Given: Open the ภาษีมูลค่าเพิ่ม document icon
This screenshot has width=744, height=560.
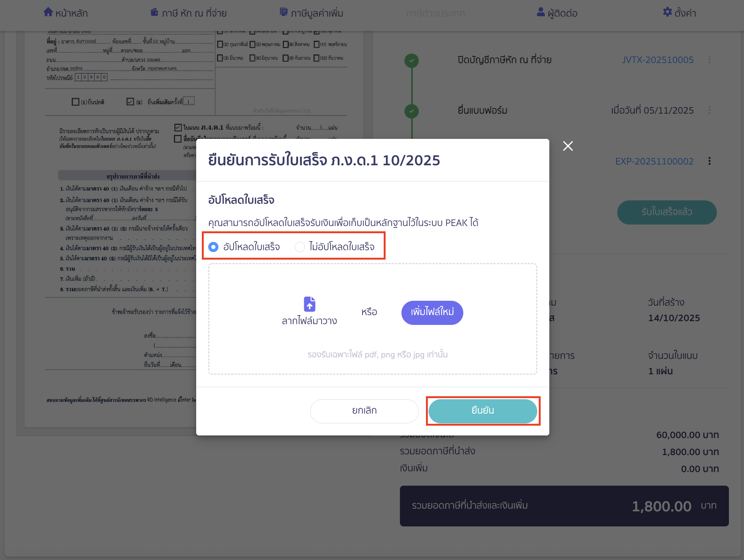Looking at the screenshot, I should tap(284, 12).
